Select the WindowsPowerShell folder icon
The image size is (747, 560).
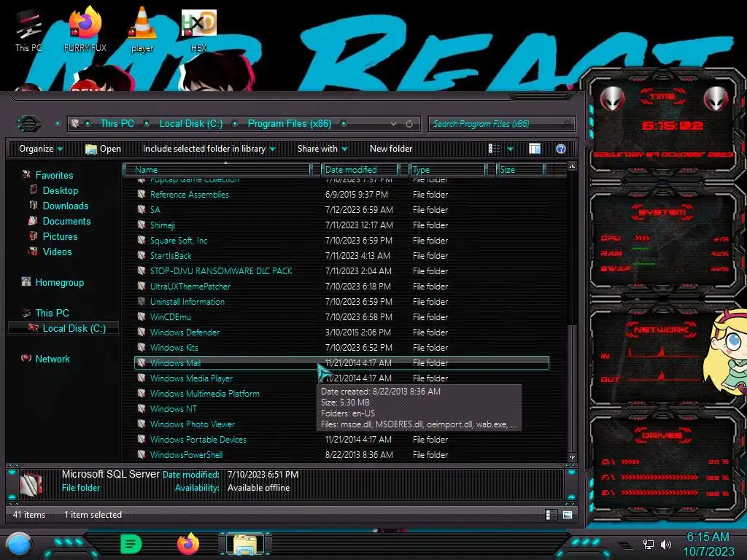click(x=142, y=455)
